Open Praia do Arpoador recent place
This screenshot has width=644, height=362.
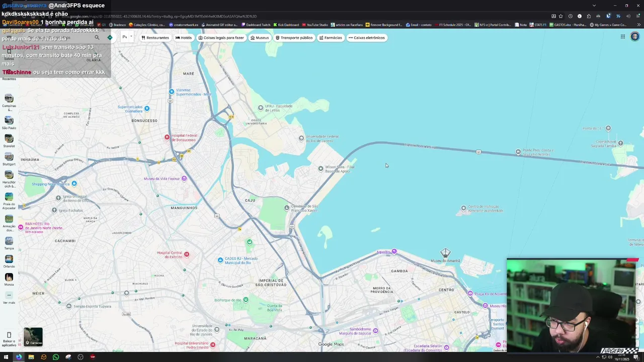(9, 201)
